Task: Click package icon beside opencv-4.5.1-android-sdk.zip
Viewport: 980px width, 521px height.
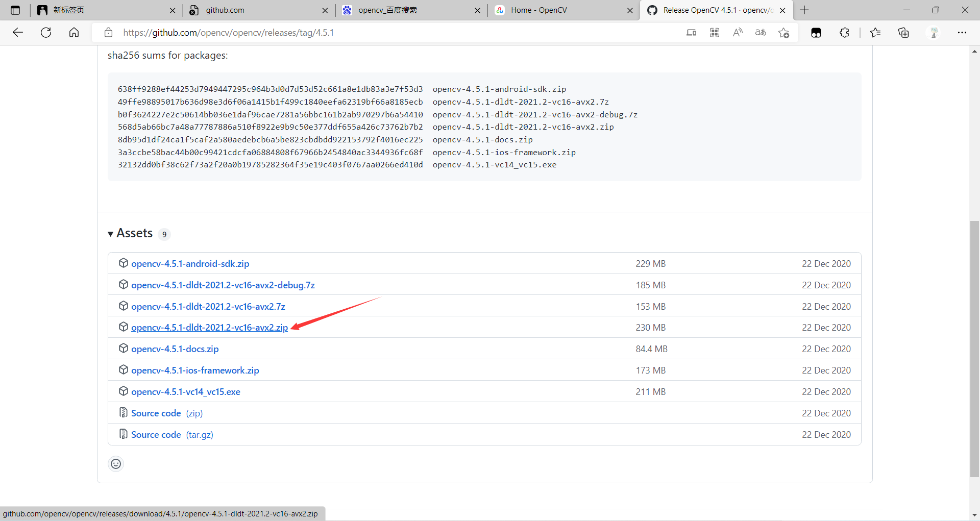Action: point(123,263)
